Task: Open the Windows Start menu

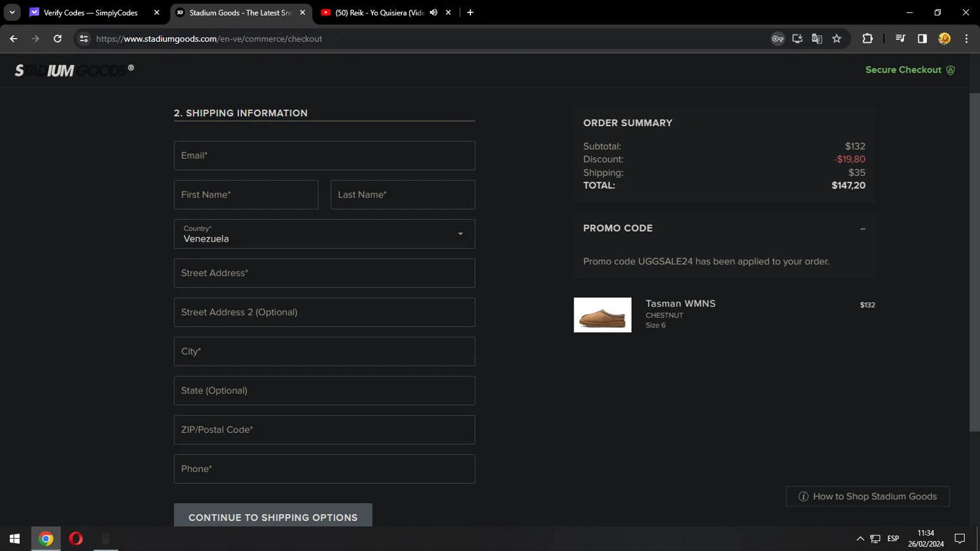Action: click(14, 539)
